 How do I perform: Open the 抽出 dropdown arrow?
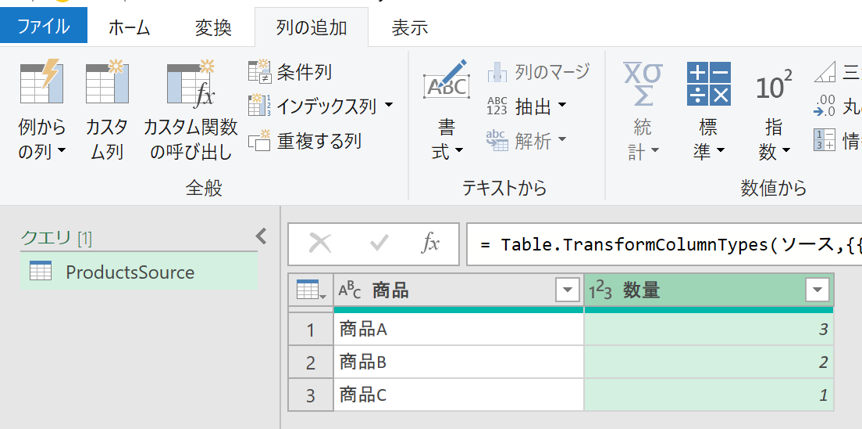[x=562, y=106]
